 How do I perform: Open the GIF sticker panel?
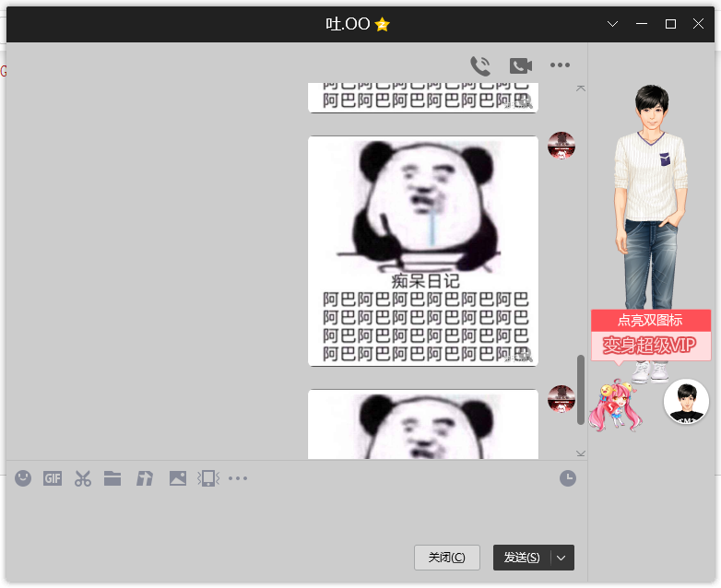(53, 478)
